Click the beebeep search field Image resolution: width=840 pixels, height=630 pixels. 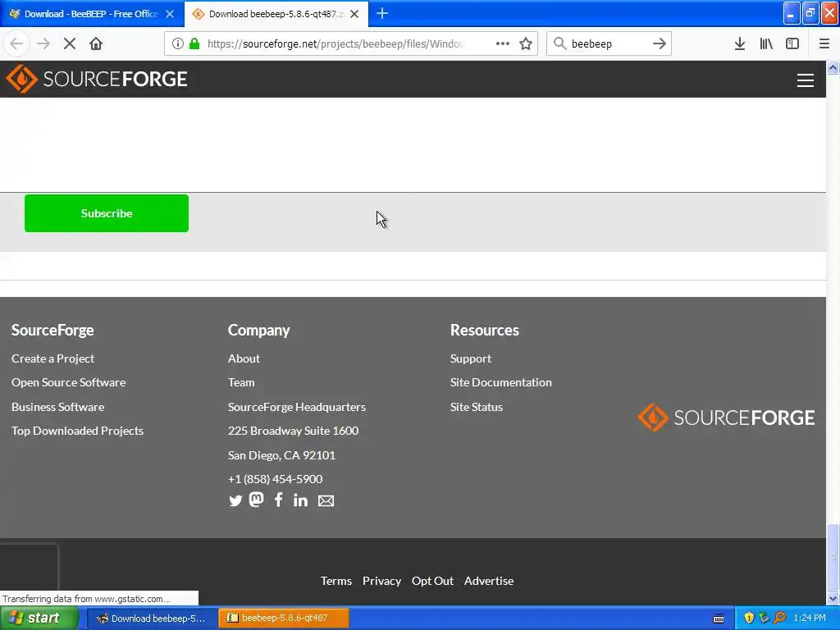coord(608,43)
